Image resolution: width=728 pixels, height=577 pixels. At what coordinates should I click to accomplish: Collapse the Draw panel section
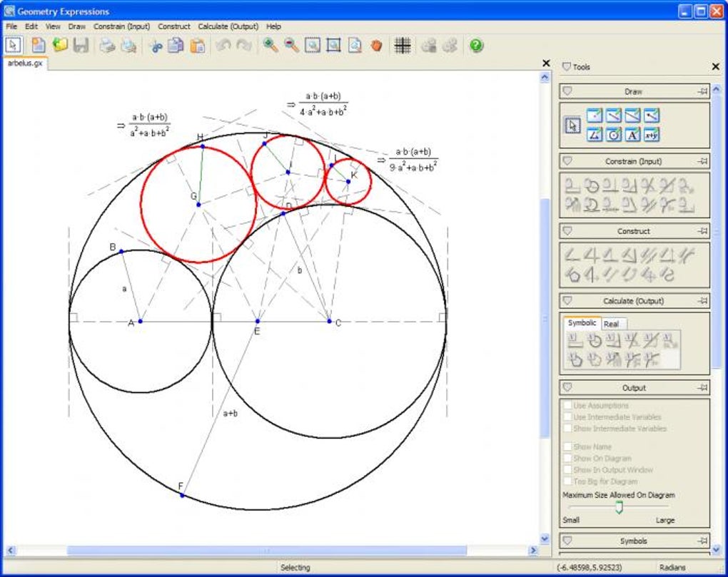coord(567,91)
